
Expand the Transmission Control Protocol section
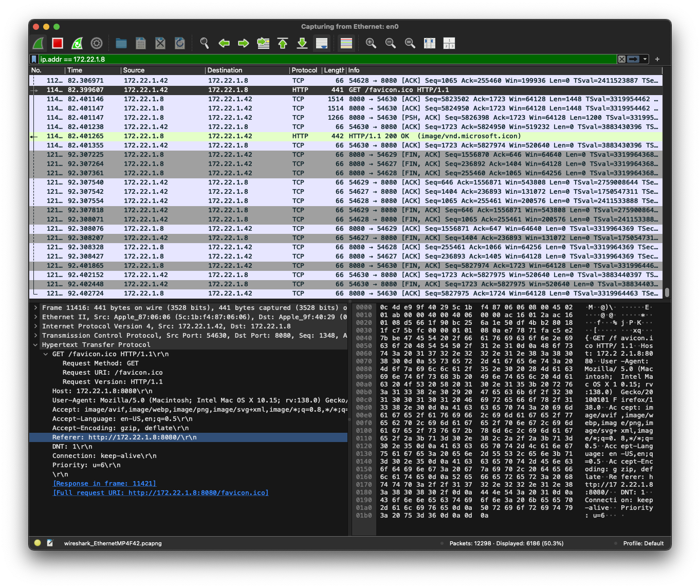coord(35,335)
